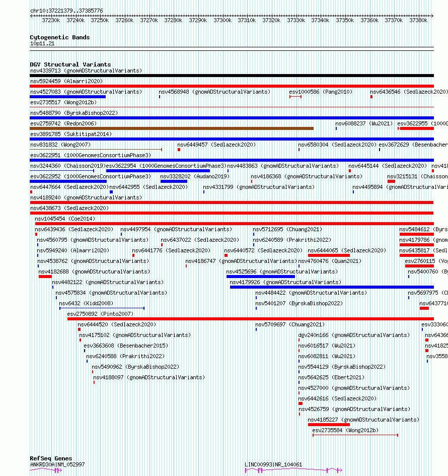
Task: Click nsv4331799 (gnomADStructuralVariants) label
Action: [259, 187]
